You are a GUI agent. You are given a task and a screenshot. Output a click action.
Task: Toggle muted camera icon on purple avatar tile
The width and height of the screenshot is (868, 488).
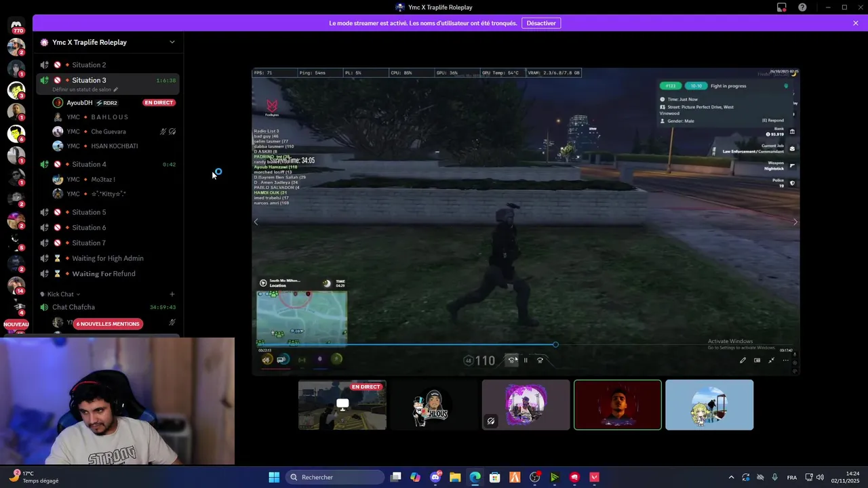[491, 421]
